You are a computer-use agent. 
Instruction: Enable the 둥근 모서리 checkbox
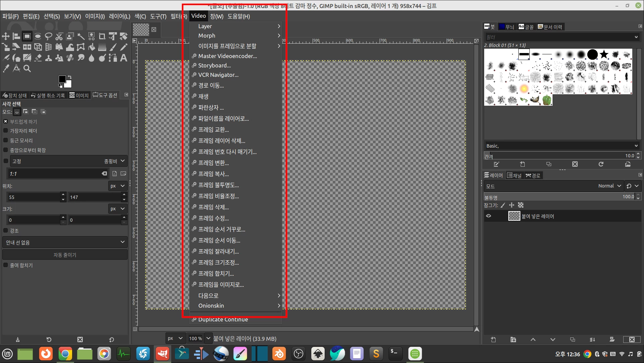(5, 140)
